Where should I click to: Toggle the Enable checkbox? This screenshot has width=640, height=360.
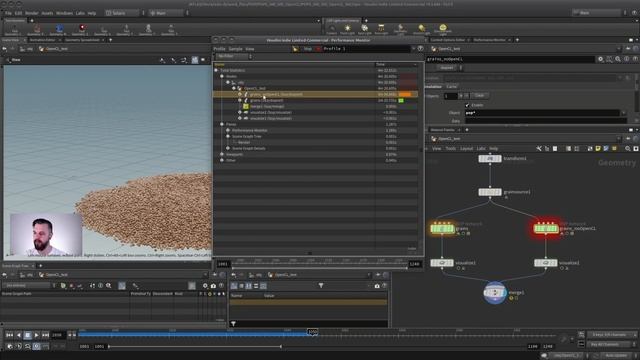pyautogui.click(x=467, y=105)
